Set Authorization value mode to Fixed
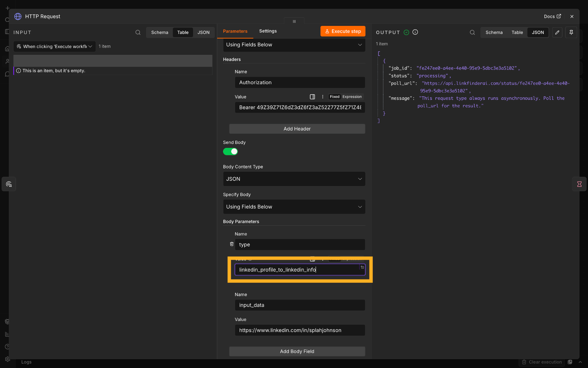The width and height of the screenshot is (588, 368). click(x=334, y=97)
